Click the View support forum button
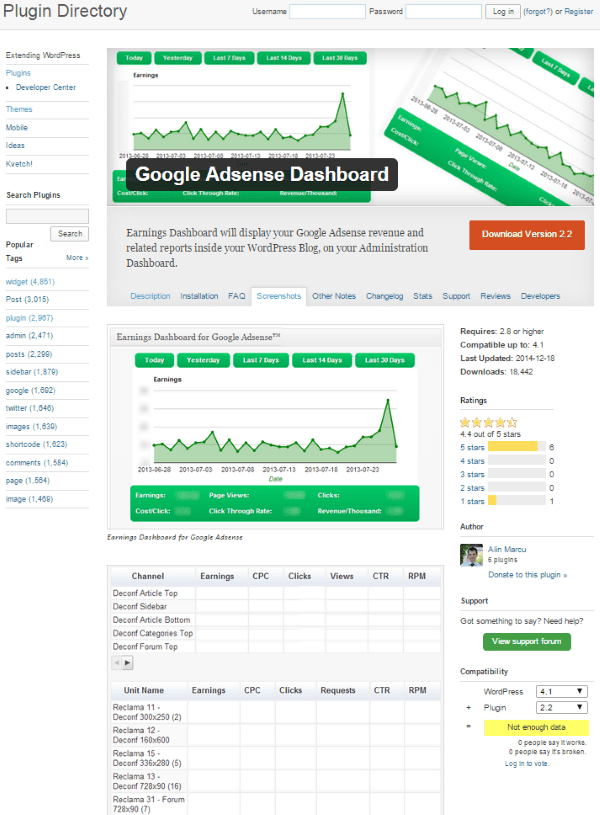This screenshot has height=815, width=600. tap(527, 641)
